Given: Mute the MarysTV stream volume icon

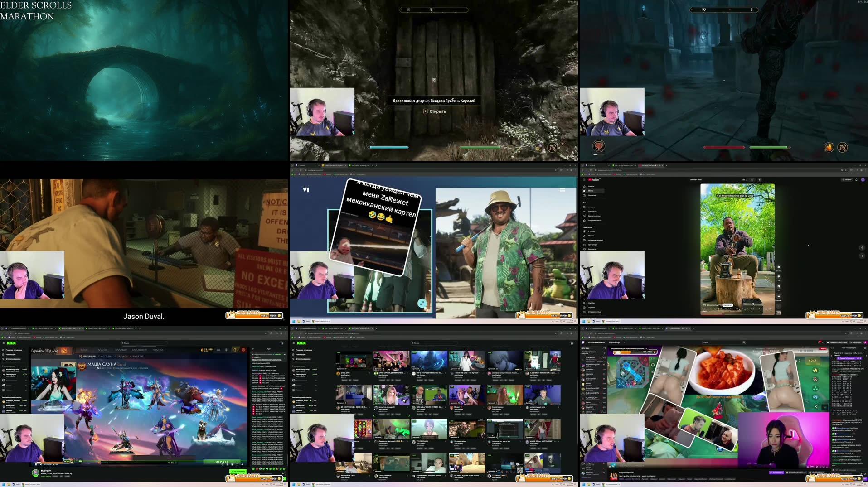Looking at the screenshot, I should tap(41, 464).
